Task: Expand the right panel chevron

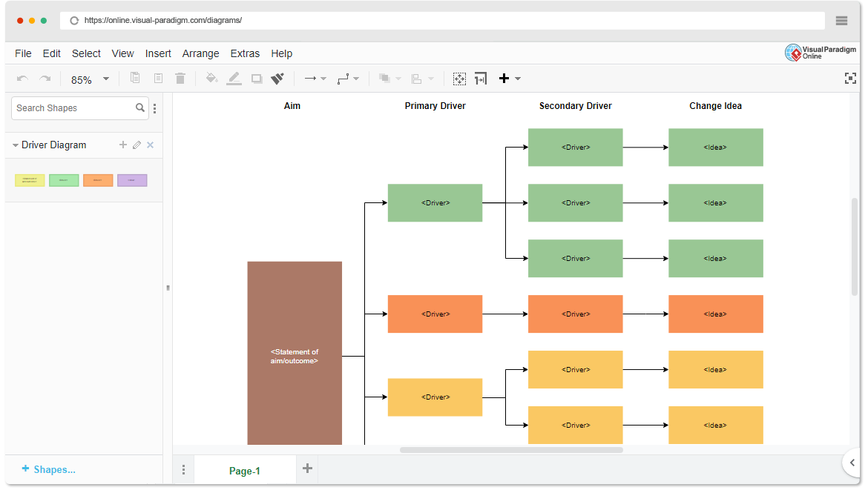Action: (852, 463)
